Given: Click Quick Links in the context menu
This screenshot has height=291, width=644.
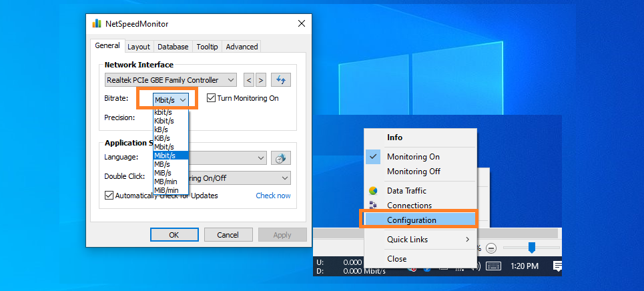Looking at the screenshot, I should (x=420, y=239).
